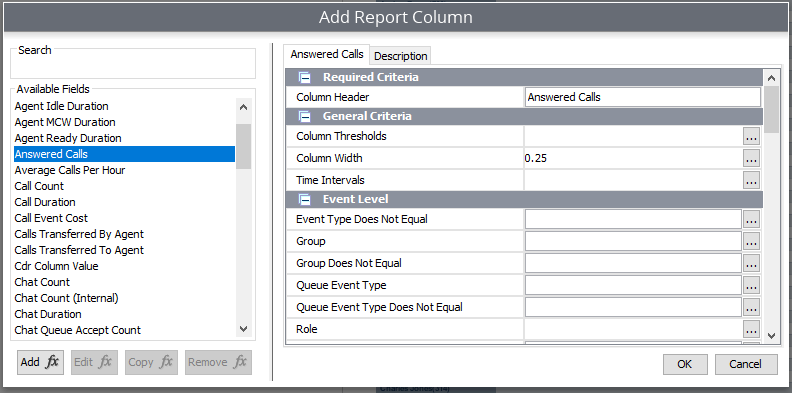Click the Role label row

[404, 329]
